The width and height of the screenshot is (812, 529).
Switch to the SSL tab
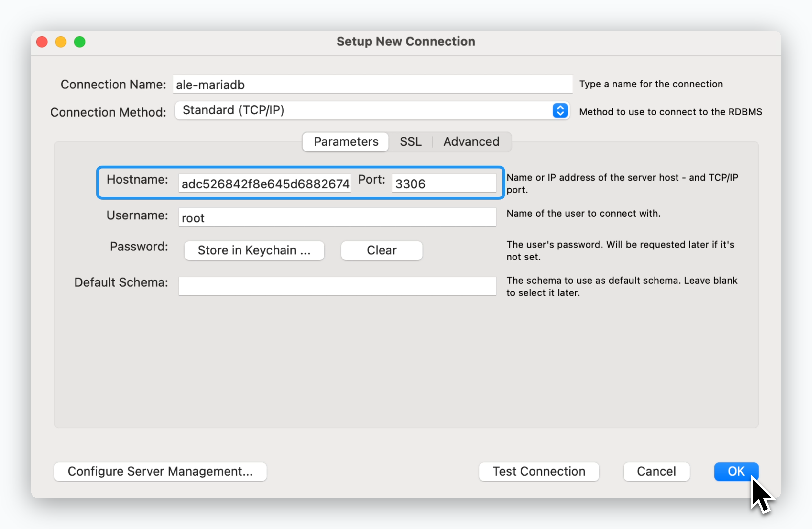[411, 142]
